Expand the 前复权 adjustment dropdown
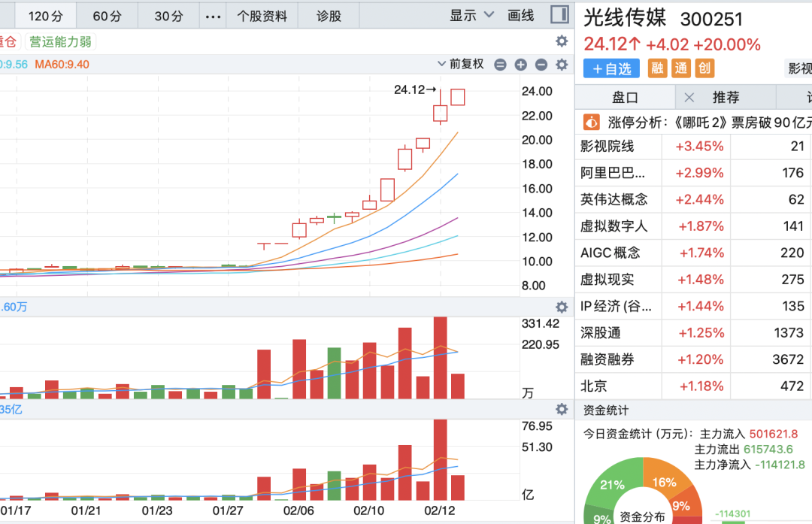 (461, 64)
